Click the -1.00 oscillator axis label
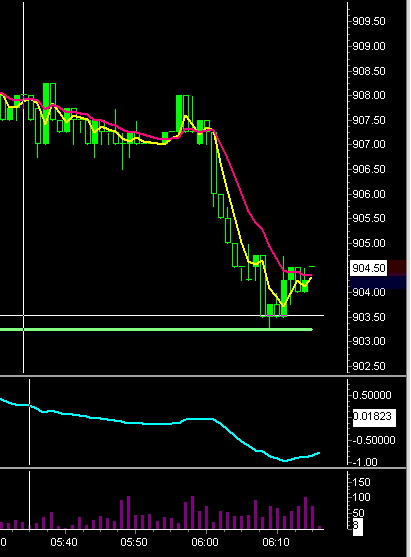 (x=365, y=462)
